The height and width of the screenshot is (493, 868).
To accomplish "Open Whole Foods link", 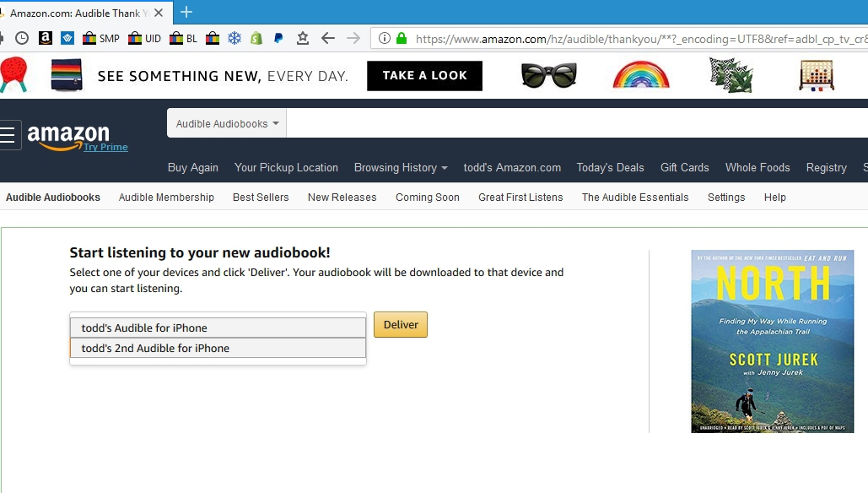I will (x=757, y=167).
